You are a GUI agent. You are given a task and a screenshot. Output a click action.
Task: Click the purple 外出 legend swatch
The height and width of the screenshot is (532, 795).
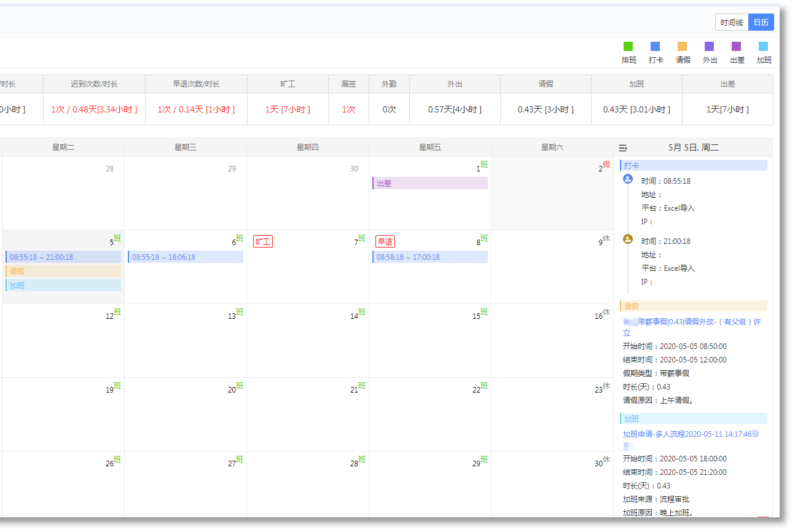(x=709, y=47)
